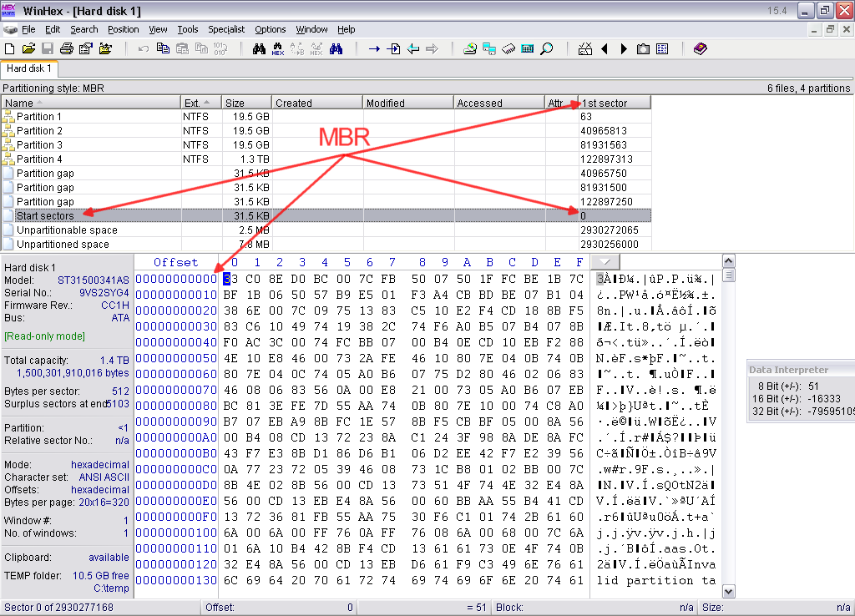The image size is (855, 616).
Task: Click the magnifying glass Analyze icon
Action: point(546,49)
